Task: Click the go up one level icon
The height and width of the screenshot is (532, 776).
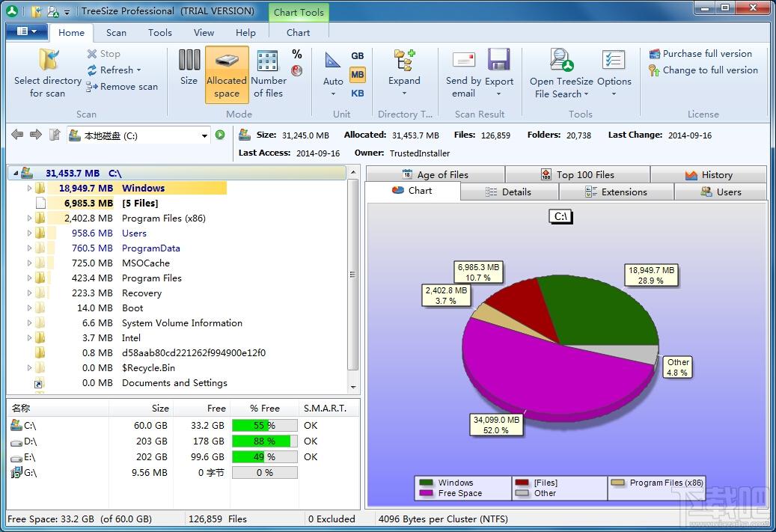Action: click(55, 135)
